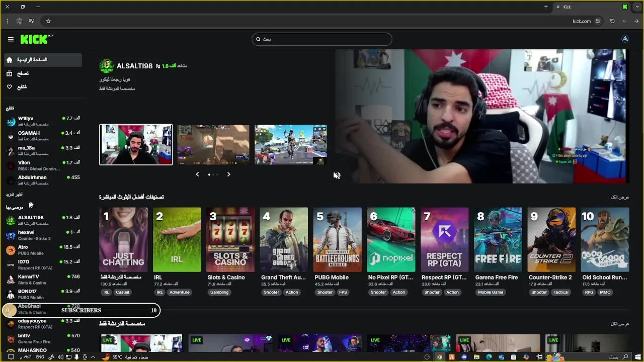Image resolution: width=644 pixels, height=362 pixels.
Task: Open site settings icon beside kick.com
Action: coord(598,21)
